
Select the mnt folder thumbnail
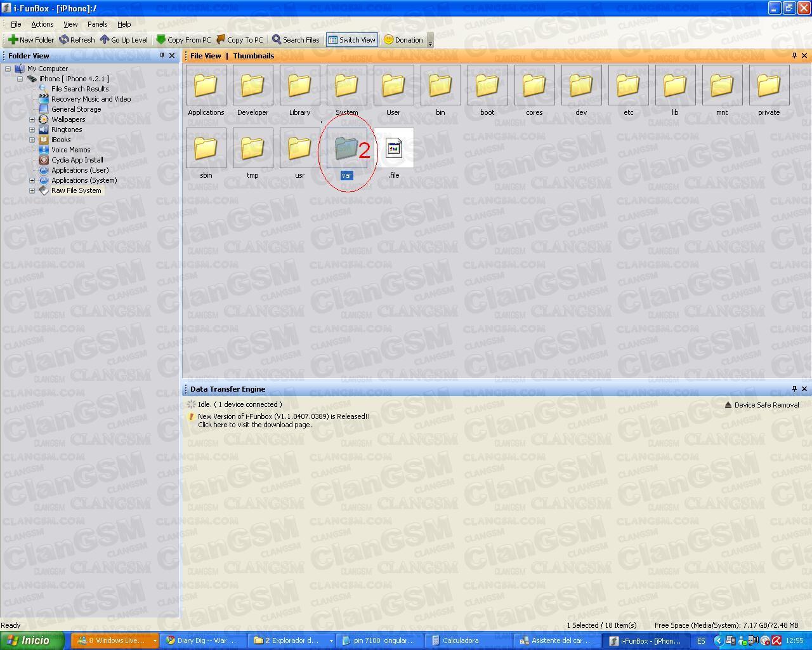coord(722,85)
